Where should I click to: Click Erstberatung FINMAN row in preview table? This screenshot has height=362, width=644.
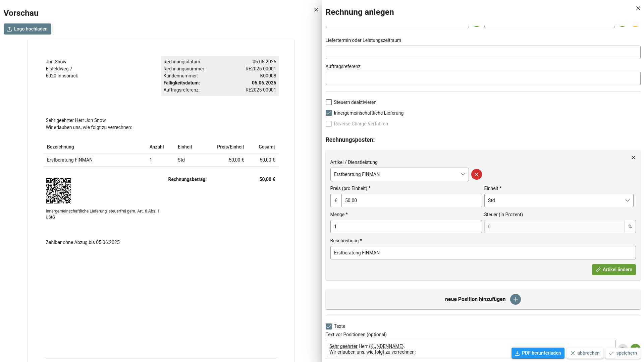[x=161, y=160]
